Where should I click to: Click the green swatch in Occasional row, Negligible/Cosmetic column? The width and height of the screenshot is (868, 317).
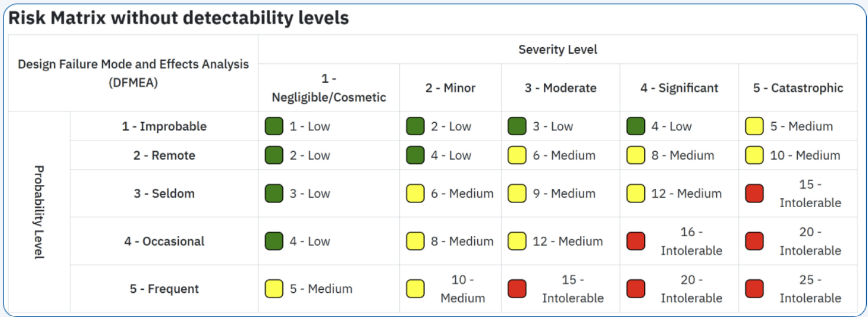[274, 241]
